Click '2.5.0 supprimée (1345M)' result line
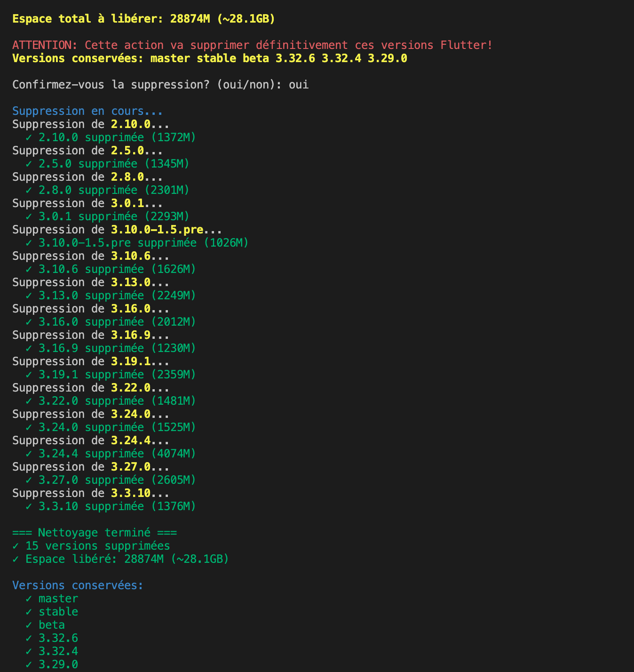Image resolution: width=634 pixels, height=672 pixels. coord(107,164)
